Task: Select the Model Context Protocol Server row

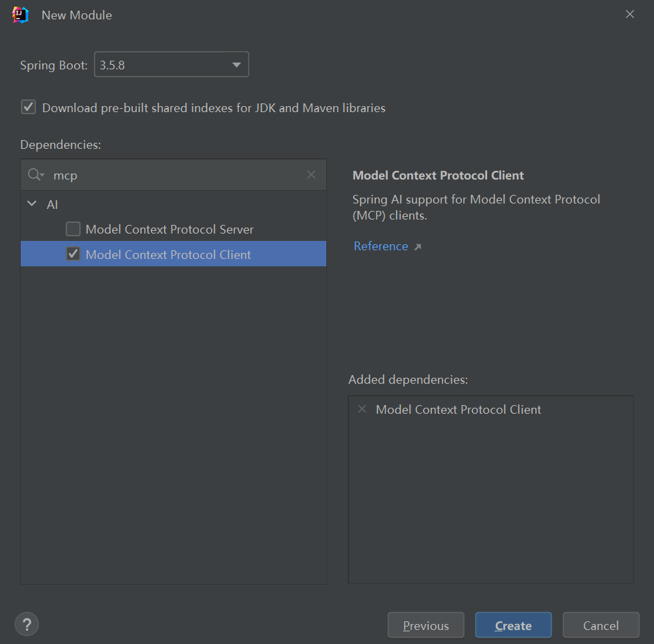Action: (x=170, y=230)
